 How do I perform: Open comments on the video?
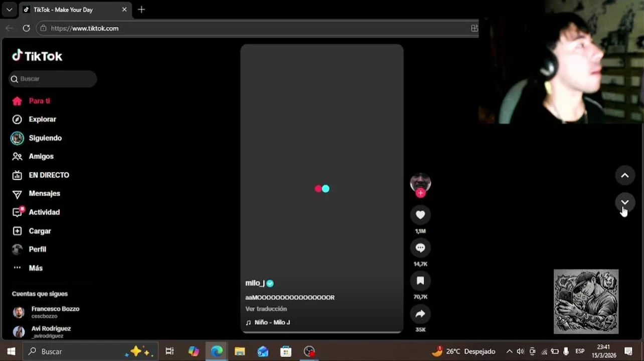(x=420, y=248)
